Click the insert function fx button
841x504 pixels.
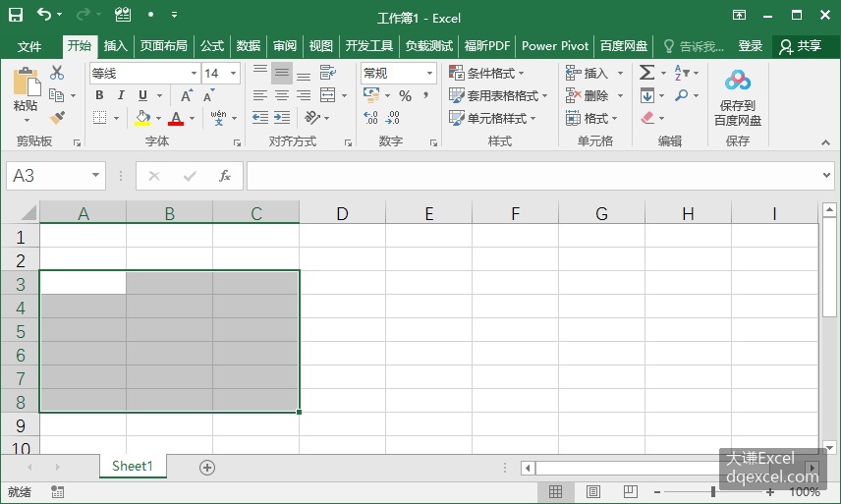pyautogui.click(x=225, y=176)
